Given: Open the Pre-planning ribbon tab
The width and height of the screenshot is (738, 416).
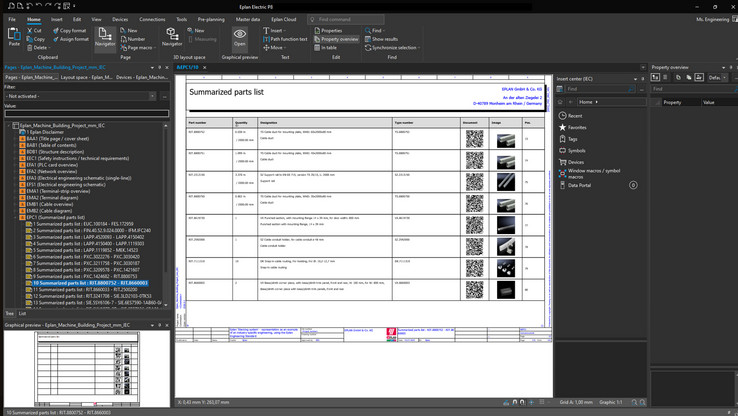Looking at the screenshot, I should point(211,19).
